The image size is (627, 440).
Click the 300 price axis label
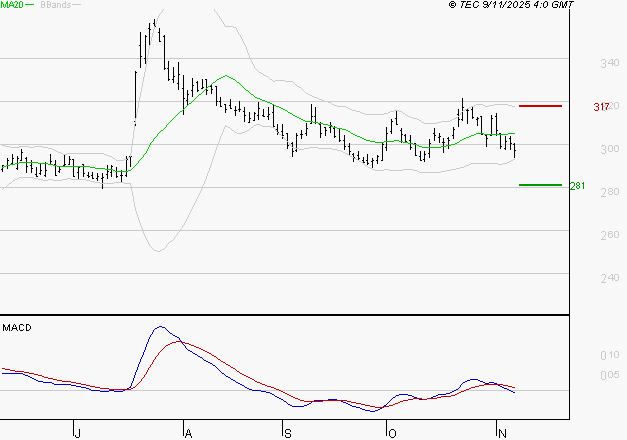tap(610, 149)
